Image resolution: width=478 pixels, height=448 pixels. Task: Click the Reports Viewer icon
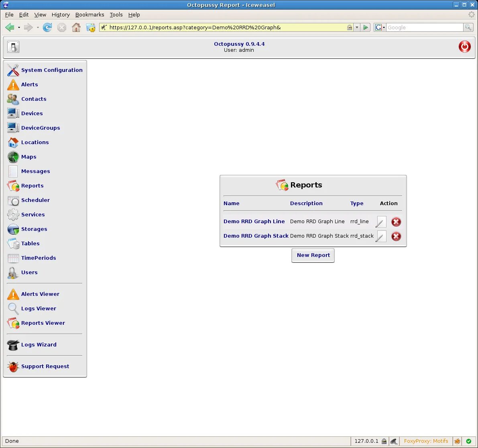[x=13, y=323]
